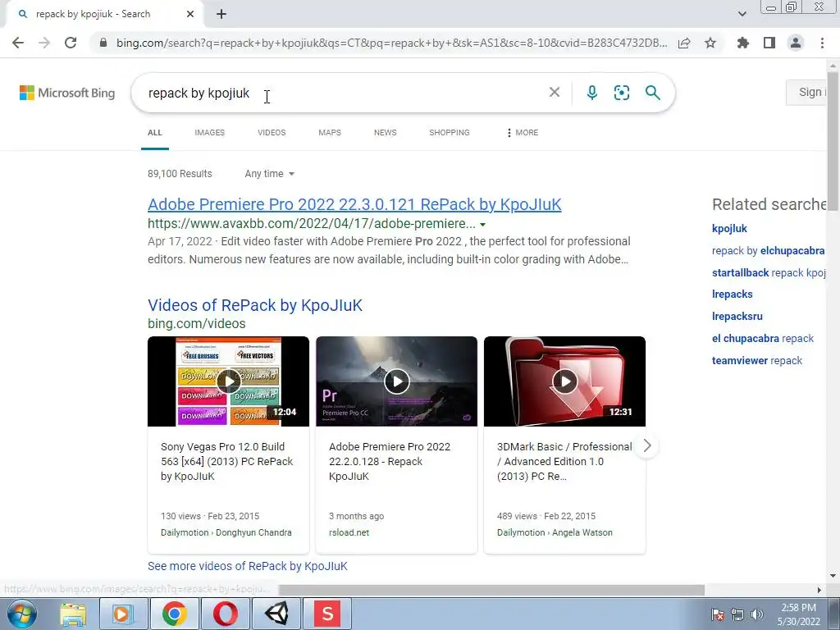Open related search 'lrepacksru'
The width and height of the screenshot is (840, 630).
point(737,316)
